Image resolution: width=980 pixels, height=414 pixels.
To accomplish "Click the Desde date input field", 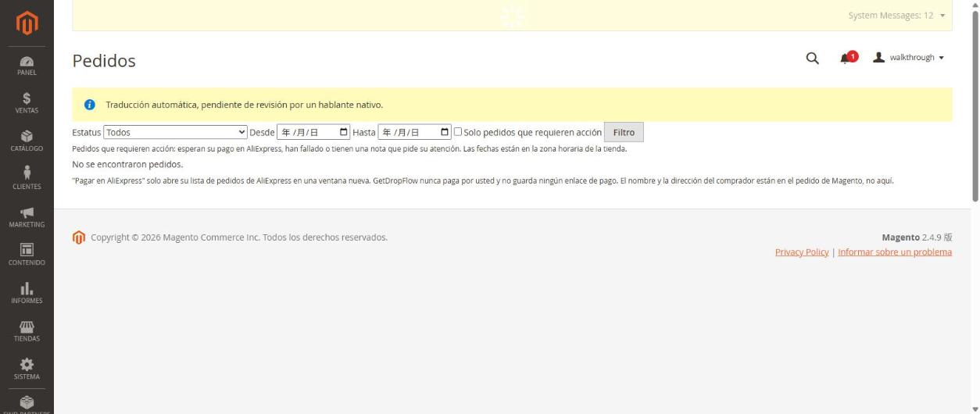I will coord(314,132).
